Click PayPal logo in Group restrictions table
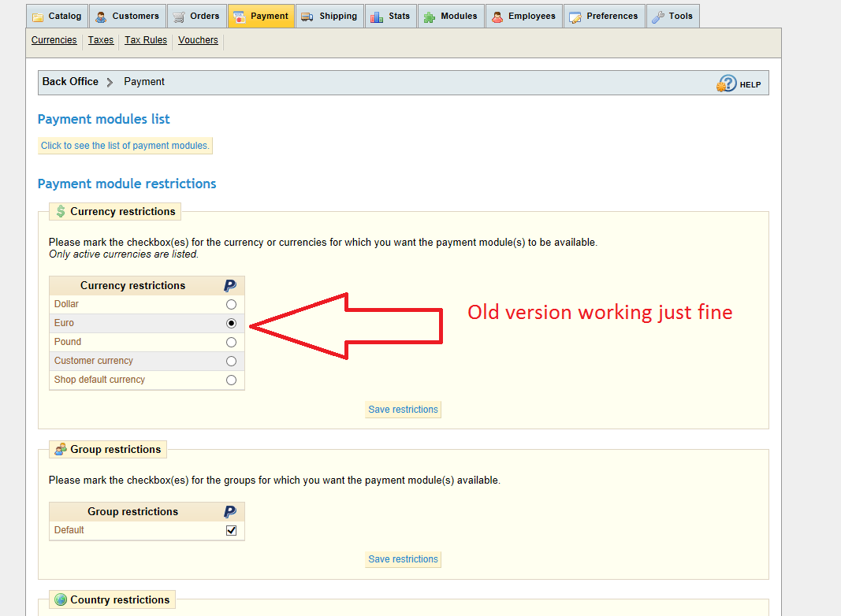Viewport: 841px width, 616px height. coord(229,512)
